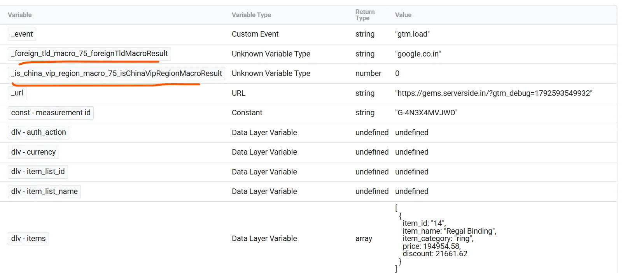Select the "G-4N3X4MVJWD" measurement id value
This screenshot has width=644, height=273.
(x=426, y=113)
